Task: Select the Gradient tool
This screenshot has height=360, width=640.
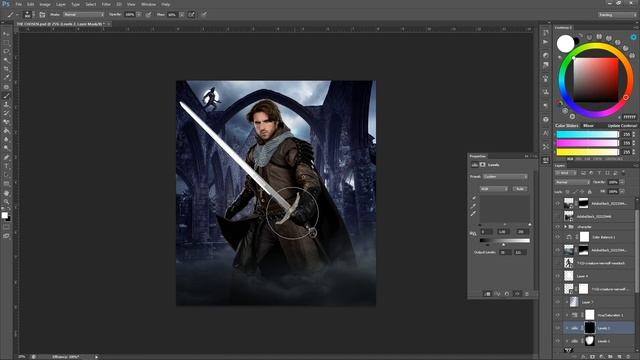Action: coord(6,131)
